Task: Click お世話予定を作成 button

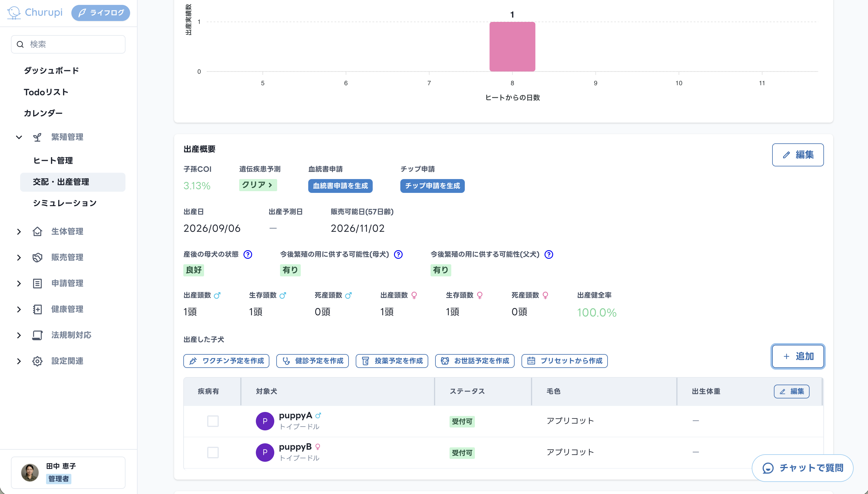Action: 475,361
